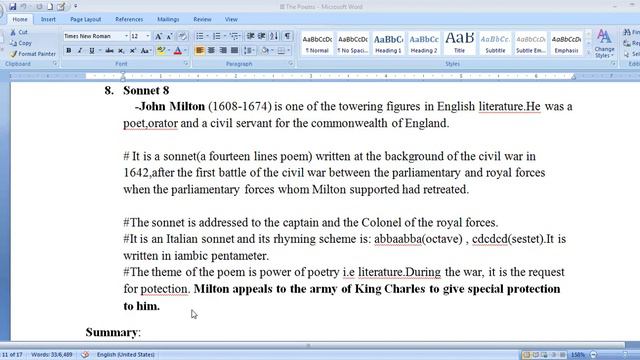This screenshot has height=360, width=640.
Task: Open the Paragraph dialog launcher
Action: [x=291, y=64]
